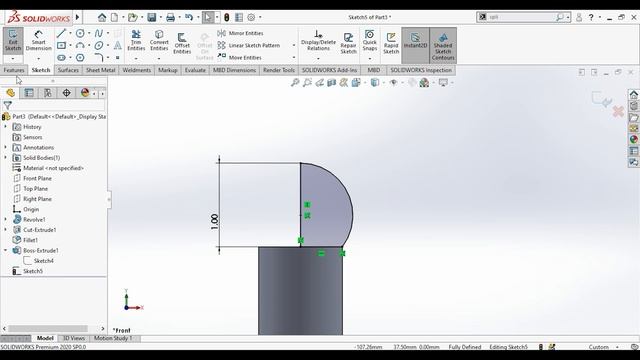Open the DisplayManager tab
Viewport: 640px width, 360px height.
[x=85, y=93]
